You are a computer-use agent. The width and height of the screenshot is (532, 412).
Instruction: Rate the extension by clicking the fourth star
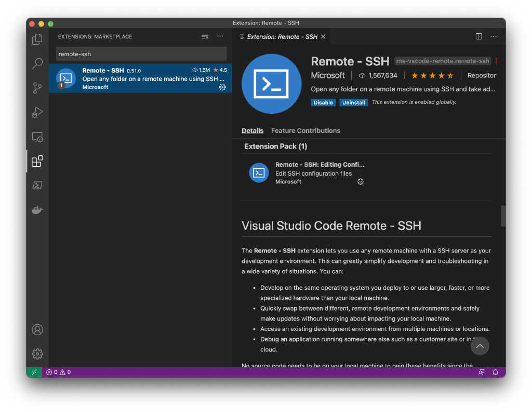[x=441, y=75]
